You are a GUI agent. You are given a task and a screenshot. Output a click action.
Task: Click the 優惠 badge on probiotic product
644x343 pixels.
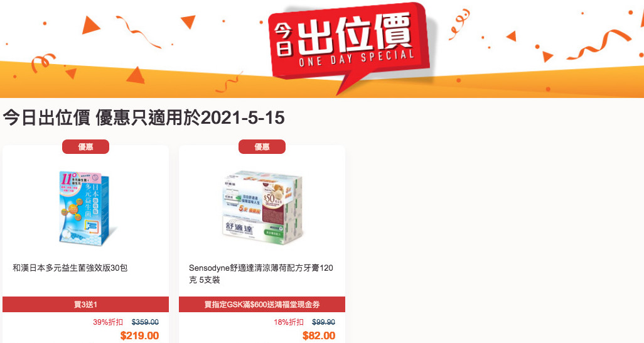coord(85,147)
